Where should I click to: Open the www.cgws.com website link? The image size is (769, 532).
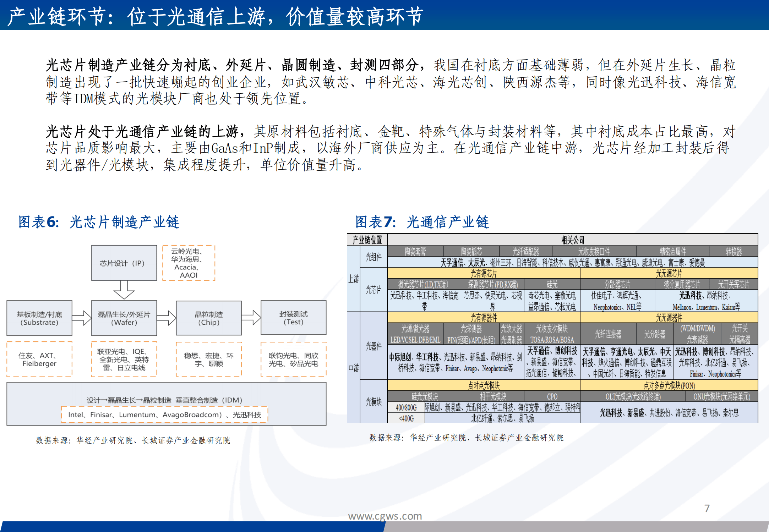(384, 516)
